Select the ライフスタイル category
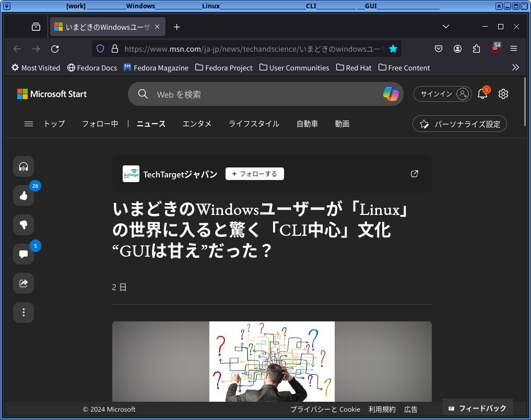 tap(254, 124)
